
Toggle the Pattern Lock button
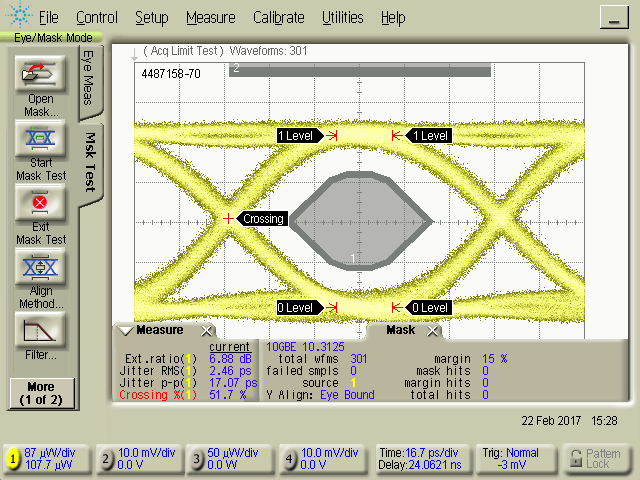coord(596,459)
